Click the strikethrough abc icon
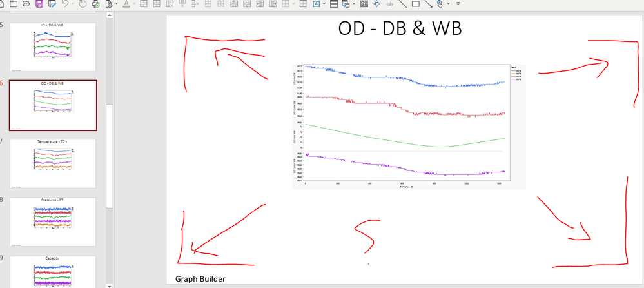Viewport: 644px width, 288px height. (390, 4)
